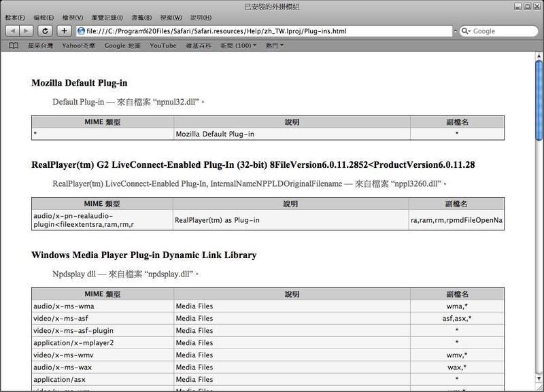Screen dimensions: 544x392
Task: Expand the 熱門 bookmark dropdown
Action: [275, 46]
